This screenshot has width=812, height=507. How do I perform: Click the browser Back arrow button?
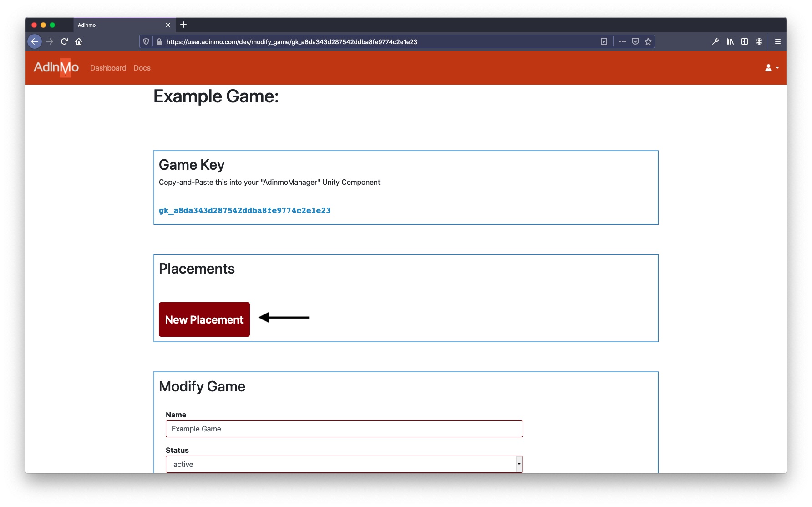[x=35, y=41]
